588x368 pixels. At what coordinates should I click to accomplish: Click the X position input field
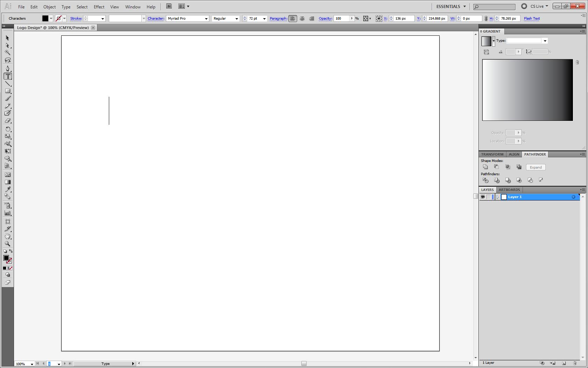point(404,19)
